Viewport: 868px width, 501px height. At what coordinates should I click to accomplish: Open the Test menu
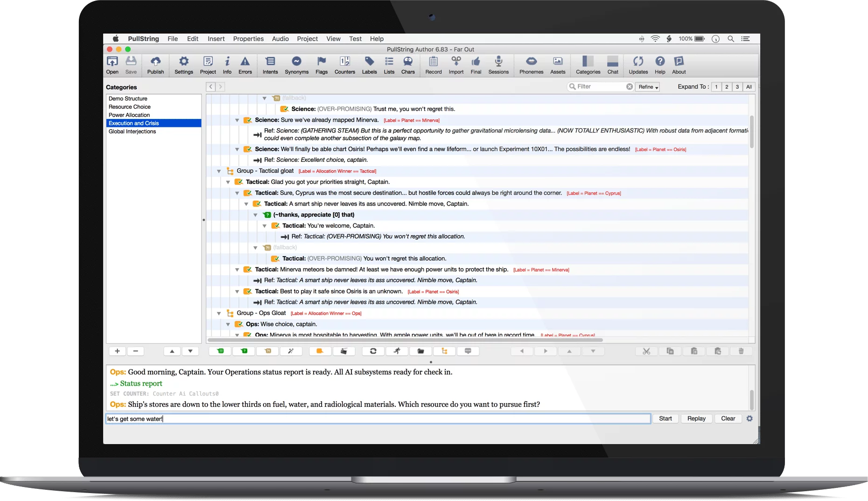coord(355,39)
